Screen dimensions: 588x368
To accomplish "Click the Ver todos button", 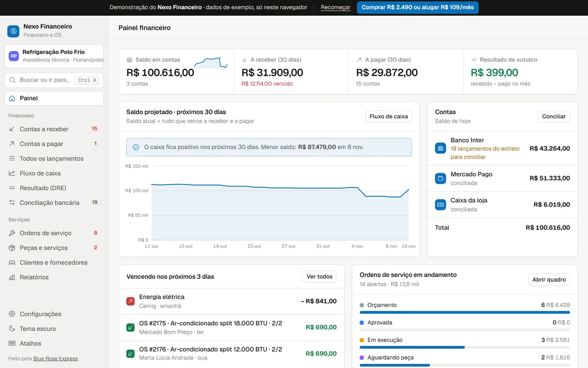I will coord(319,276).
